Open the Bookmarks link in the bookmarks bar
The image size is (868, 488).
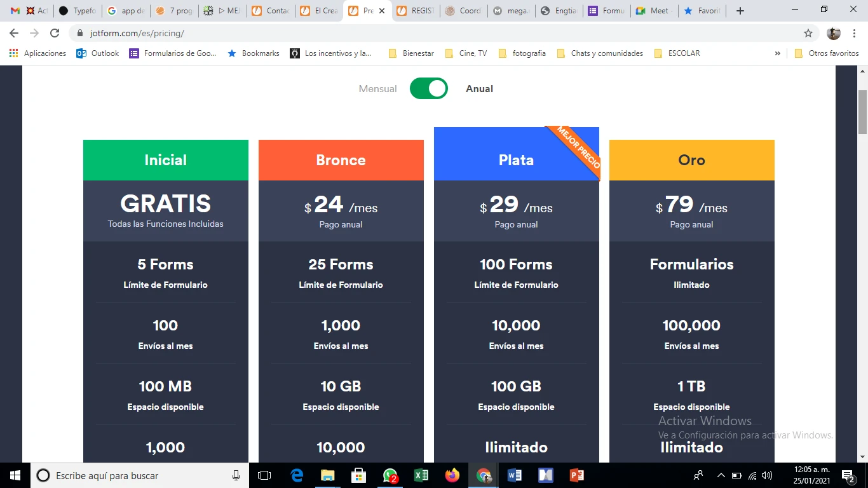[x=260, y=53]
